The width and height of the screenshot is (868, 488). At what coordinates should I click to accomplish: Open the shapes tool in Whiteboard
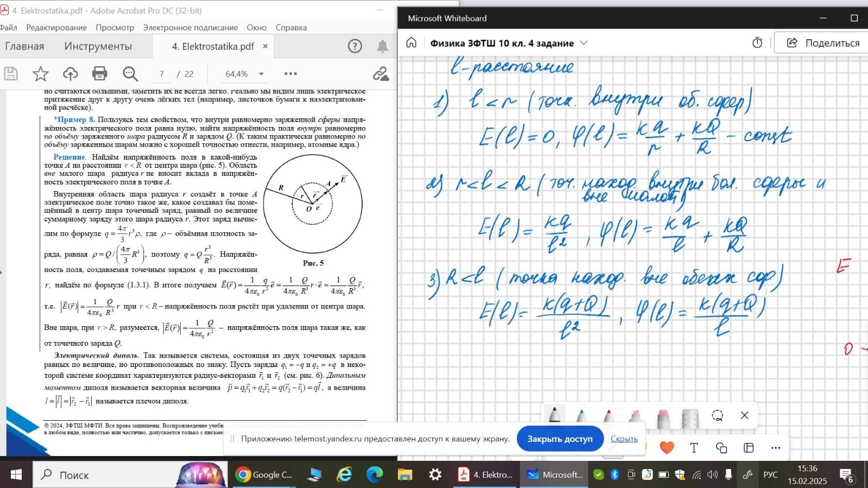tap(721, 448)
